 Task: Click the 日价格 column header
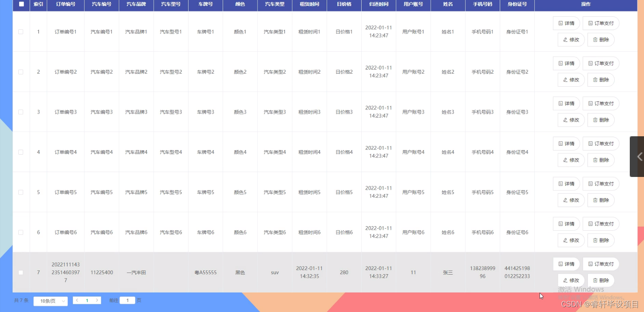click(x=344, y=4)
